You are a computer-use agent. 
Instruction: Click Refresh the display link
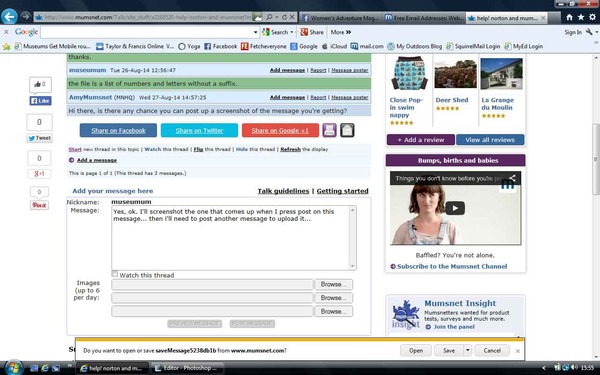290,149
